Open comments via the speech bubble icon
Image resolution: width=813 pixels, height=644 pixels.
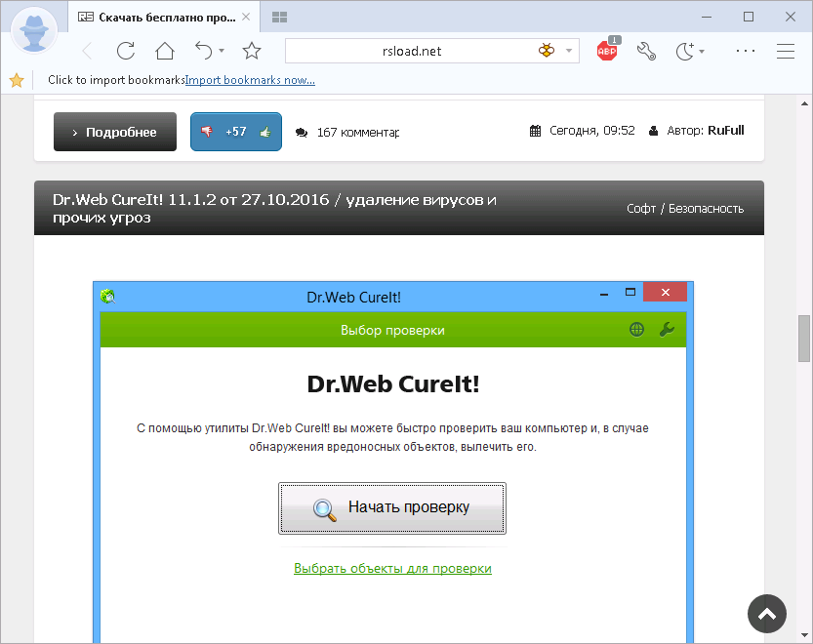tap(301, 132)
